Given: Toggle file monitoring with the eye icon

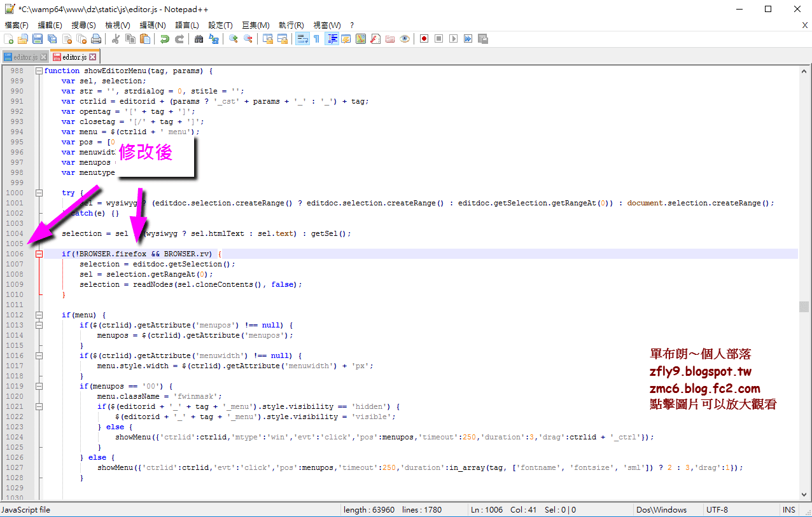Looking at the screenshot, I should (x=405, y=39).
